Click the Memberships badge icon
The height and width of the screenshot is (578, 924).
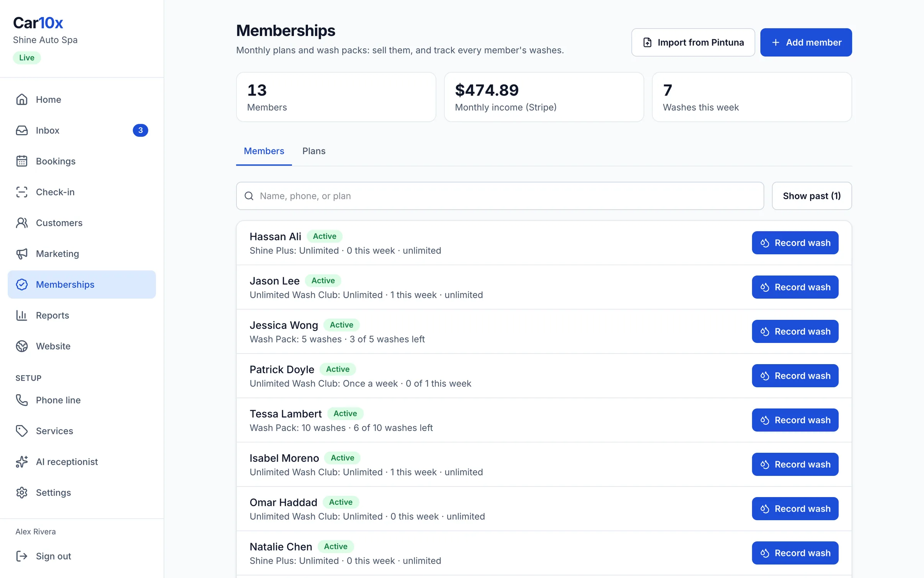coord(22,284)
